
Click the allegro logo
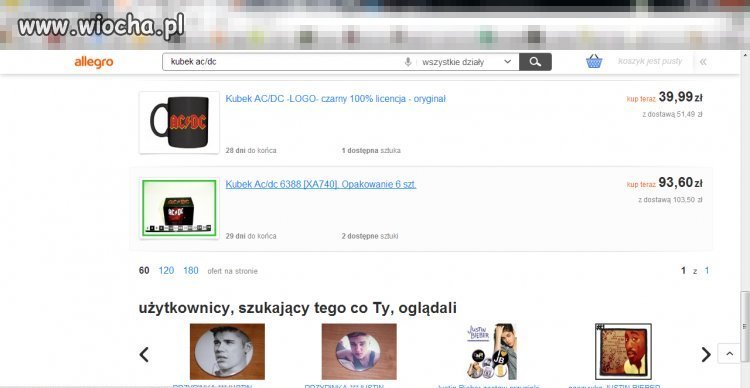pyautogui.click(x=94, y=62)
